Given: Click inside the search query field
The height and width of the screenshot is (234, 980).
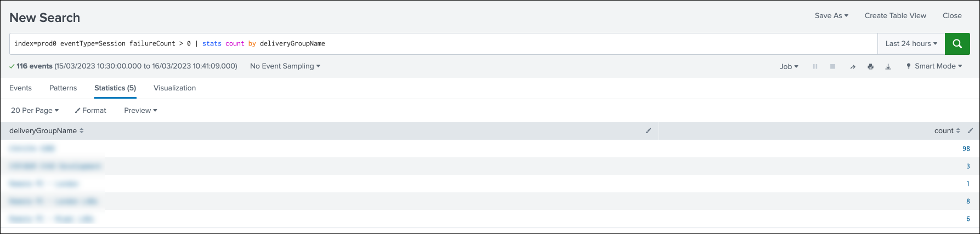Looking at the screenshot, I should click(x=494, y=44).
